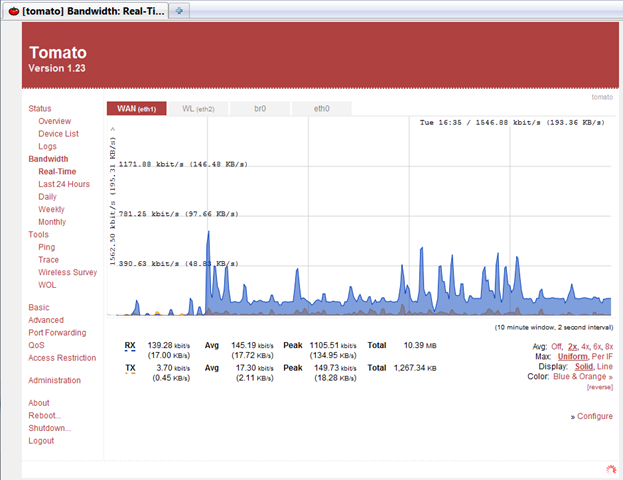Set Max scale to Per IF

pos(602,356)
